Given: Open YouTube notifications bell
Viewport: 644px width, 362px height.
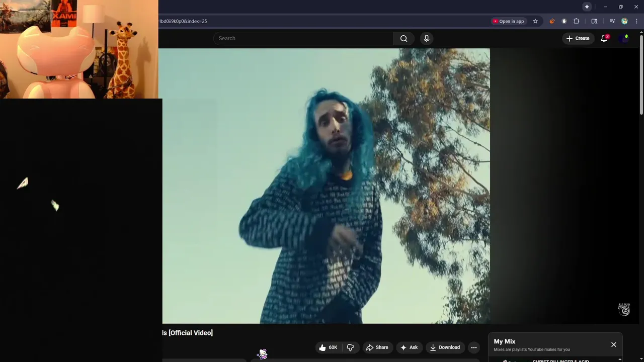Looking at the screenshot, I should [604, 39].
